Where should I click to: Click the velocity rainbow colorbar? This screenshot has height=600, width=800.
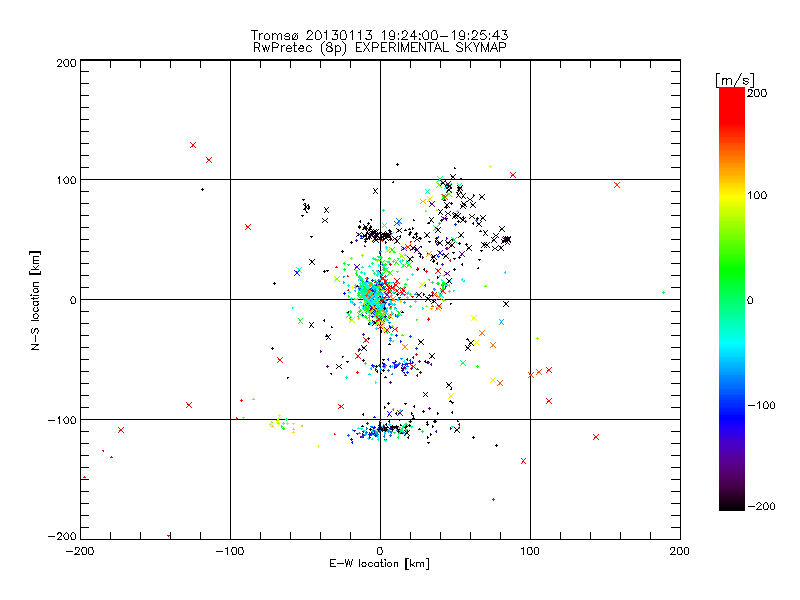click(732, 299)
